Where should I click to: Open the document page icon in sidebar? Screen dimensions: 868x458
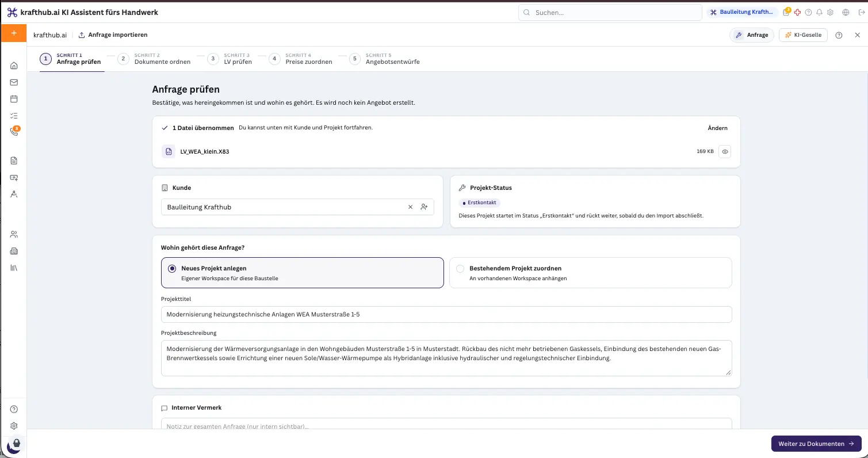click(x=14, y=161)
